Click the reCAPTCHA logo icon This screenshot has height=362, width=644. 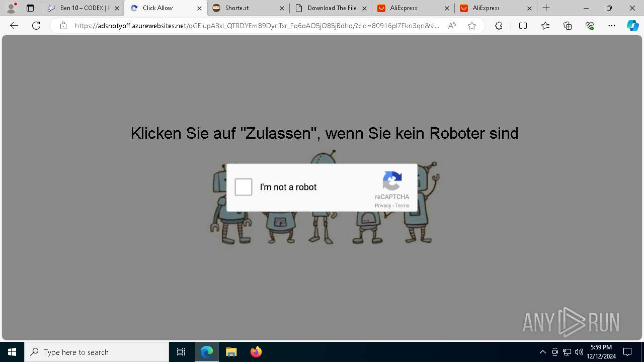pos(392,181)
